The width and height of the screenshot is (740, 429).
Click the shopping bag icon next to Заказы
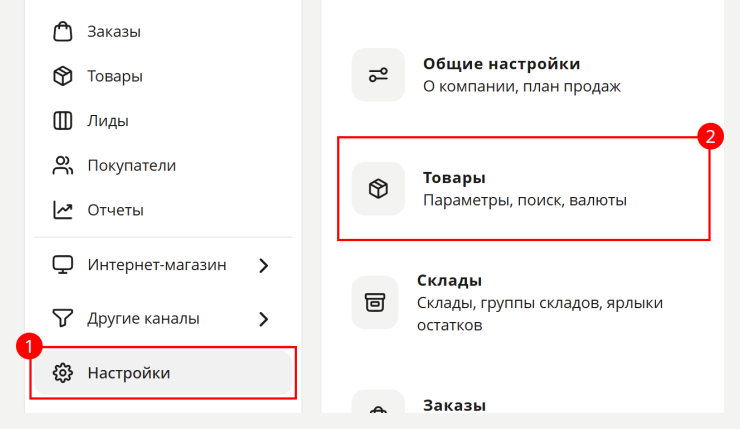click(62, 32)
